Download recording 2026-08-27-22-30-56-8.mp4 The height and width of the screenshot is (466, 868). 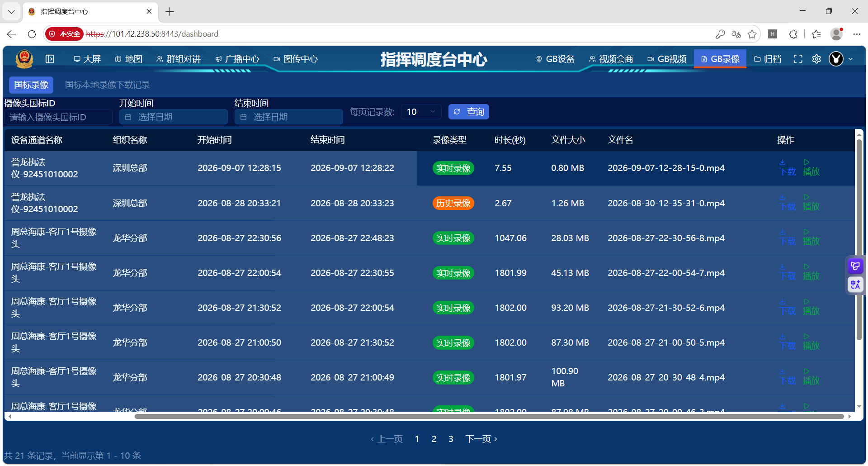coord(788,238)
